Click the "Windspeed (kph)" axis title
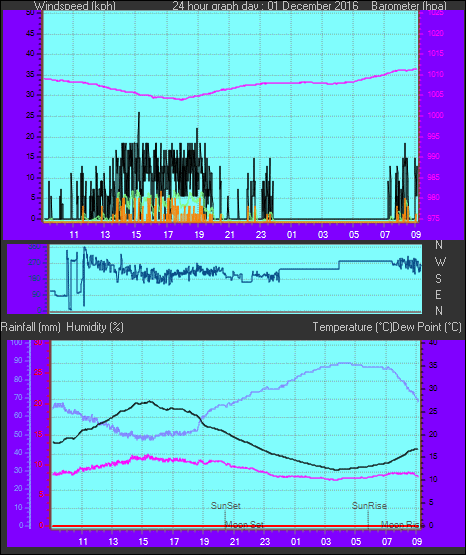The width and height of the screenshot is (466, 555). (x=75, y=6)
